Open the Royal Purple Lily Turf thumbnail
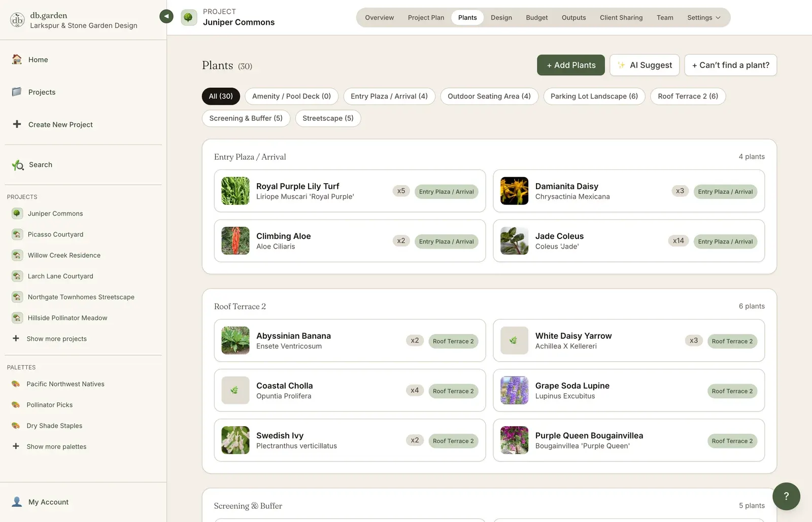 coord(235,191)
